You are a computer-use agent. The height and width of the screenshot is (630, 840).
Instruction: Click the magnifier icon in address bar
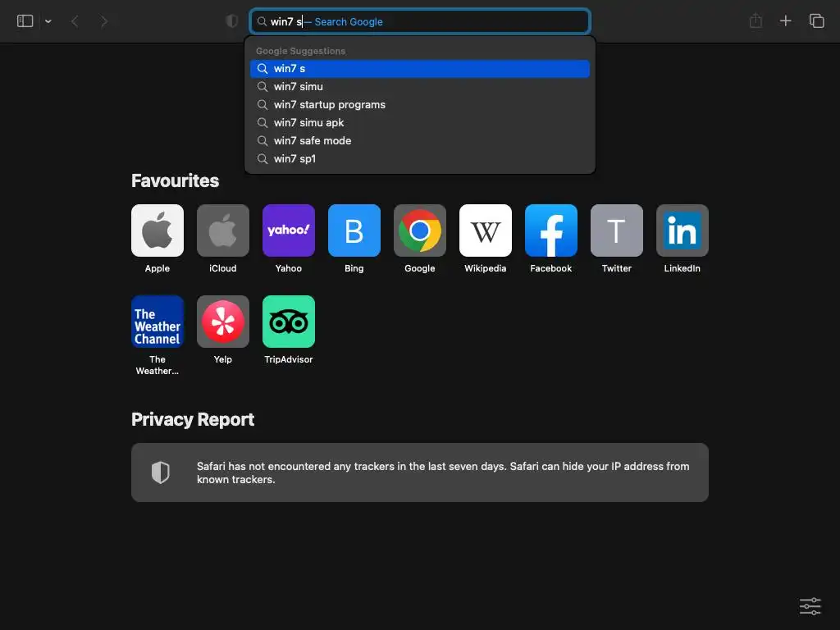262,21
